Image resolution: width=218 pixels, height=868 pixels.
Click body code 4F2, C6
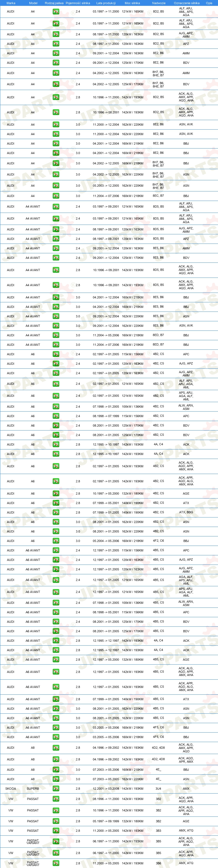point(158,541)
